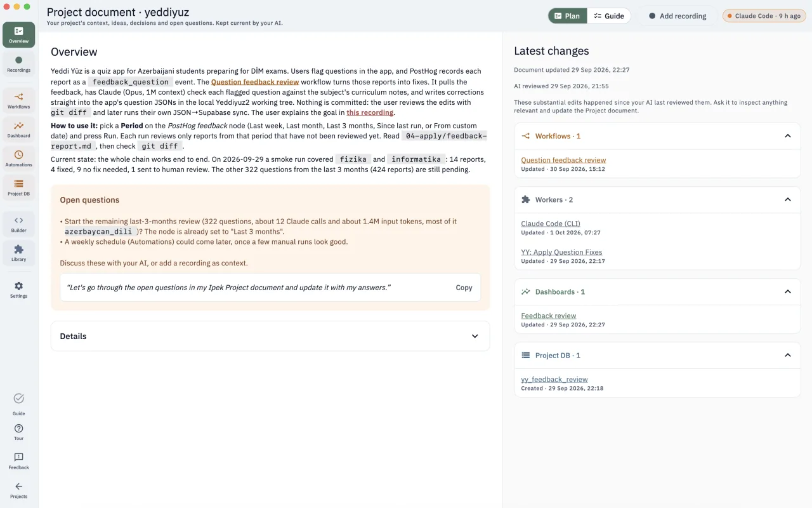Open the Dashboard sidebar icon
The width and height of the screenshot is (812, 508).
point(18,130)
